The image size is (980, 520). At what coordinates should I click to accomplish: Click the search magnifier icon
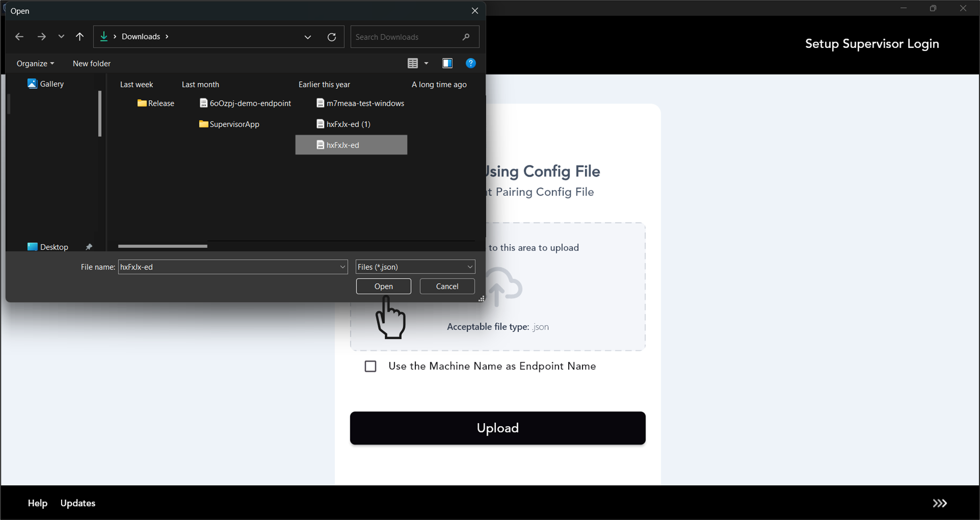pos(466,37)
